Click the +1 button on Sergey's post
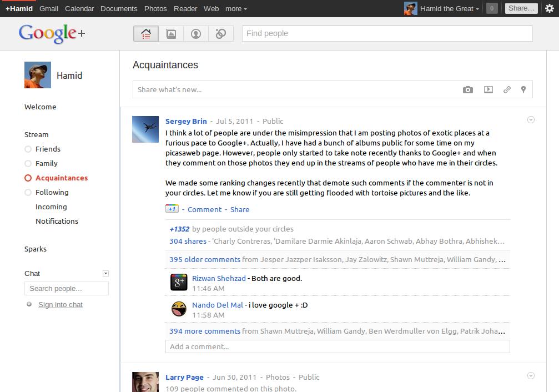Viewport: 559px width, 392px height. point(172,209)
